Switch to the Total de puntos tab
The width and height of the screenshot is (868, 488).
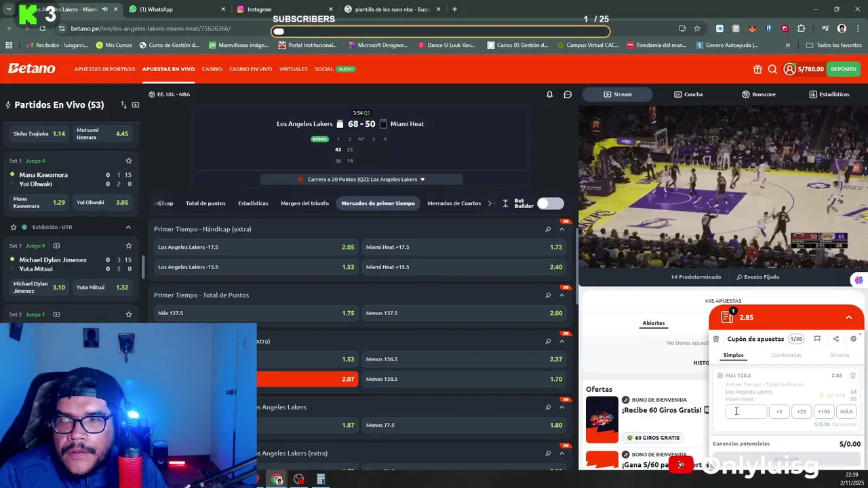click(205, 203)
